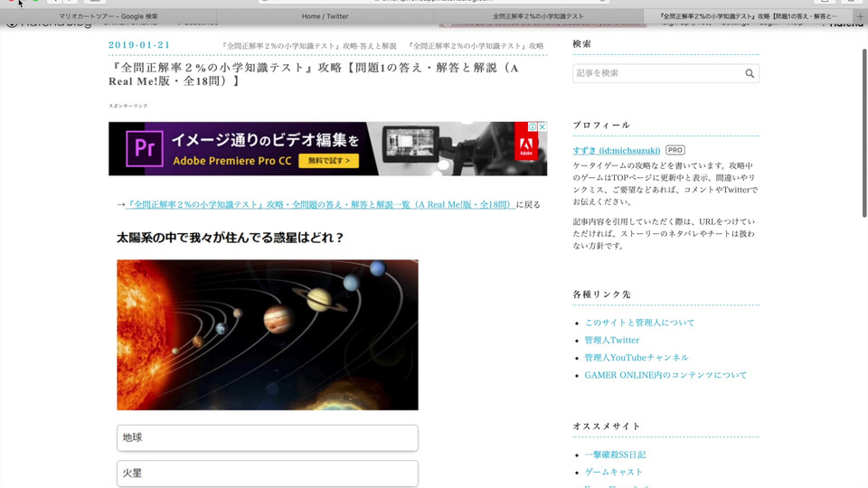Open GAMER ONLINE内のコンテンツについて link
The height and width of the screenshot is (488, 868).
tap(665, 375)
